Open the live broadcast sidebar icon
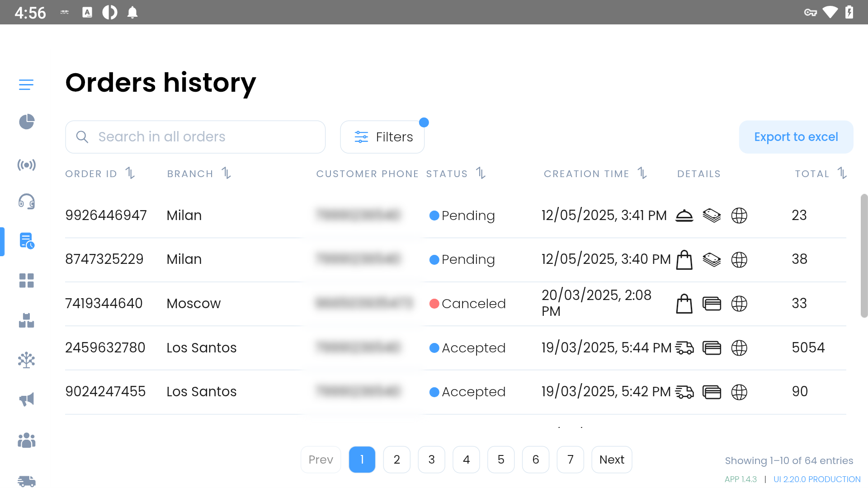This screenshot has width=868, height=488. coord(27,165)
